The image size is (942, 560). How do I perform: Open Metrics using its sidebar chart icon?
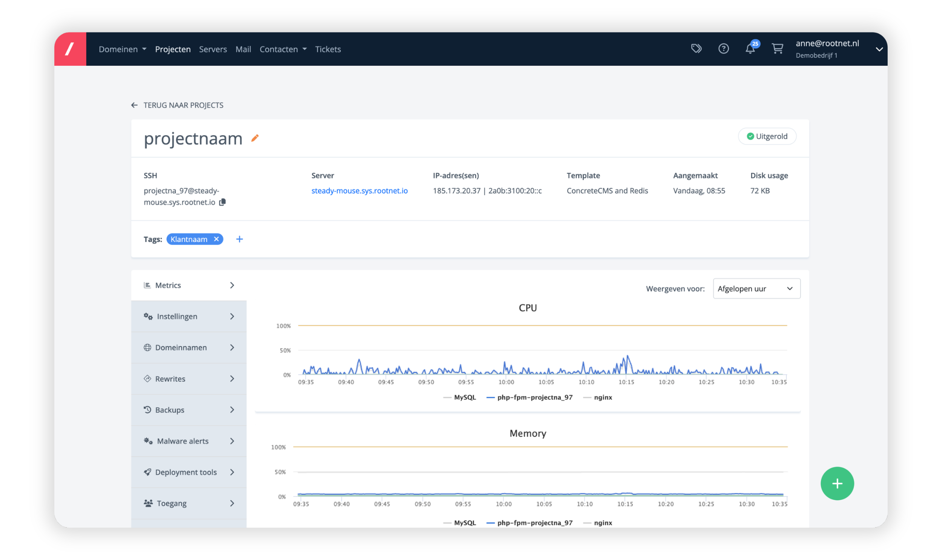[148, 285]
